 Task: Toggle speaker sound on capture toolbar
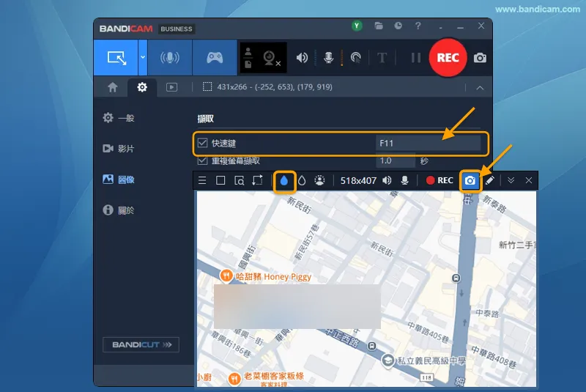(387, 180)
